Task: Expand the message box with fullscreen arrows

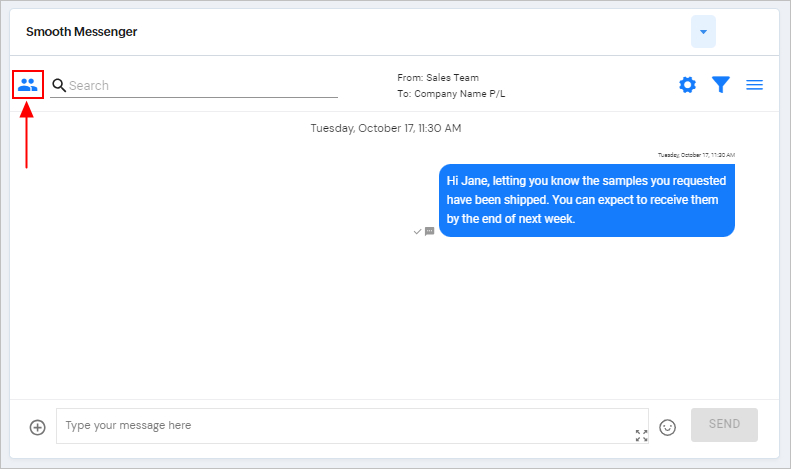Action: click(x=641, y=435)
